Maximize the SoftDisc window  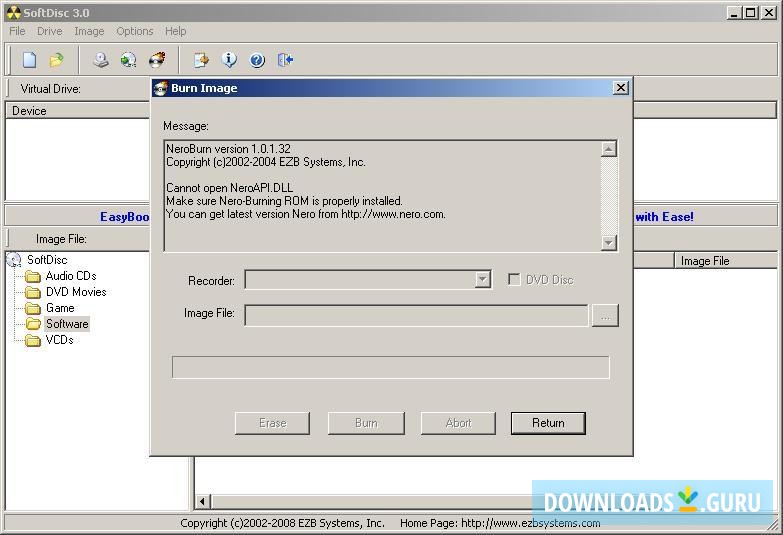click(750, 13)
